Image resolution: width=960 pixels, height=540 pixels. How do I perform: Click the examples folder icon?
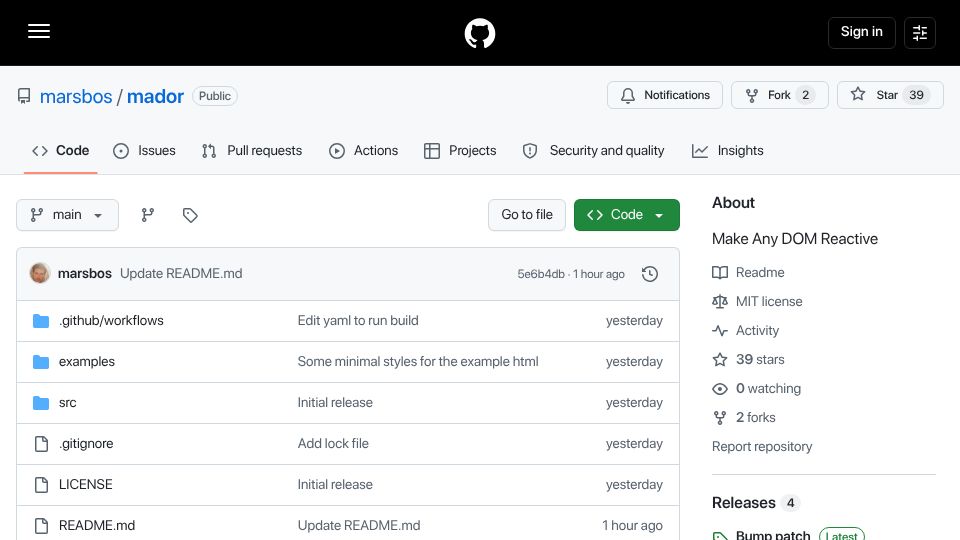click(x=41, y=362)
